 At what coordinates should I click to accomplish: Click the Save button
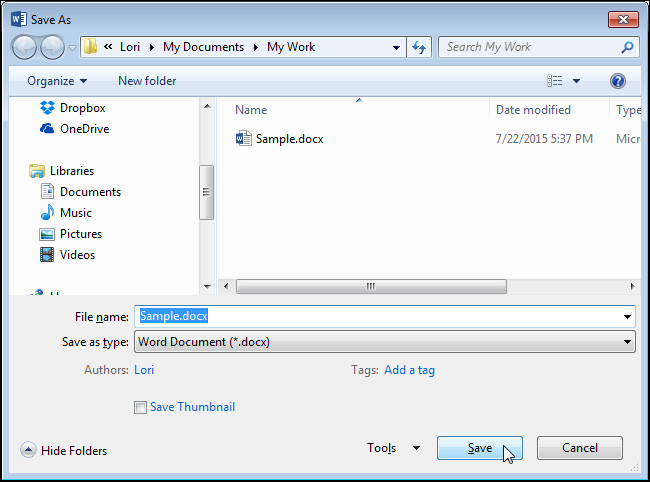[x=480, y=448]
